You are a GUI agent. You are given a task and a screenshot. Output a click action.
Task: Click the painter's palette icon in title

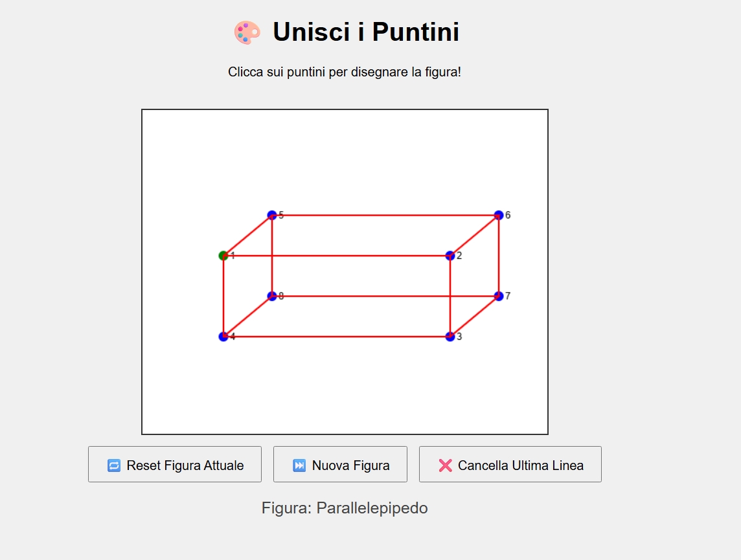(247, 32)
